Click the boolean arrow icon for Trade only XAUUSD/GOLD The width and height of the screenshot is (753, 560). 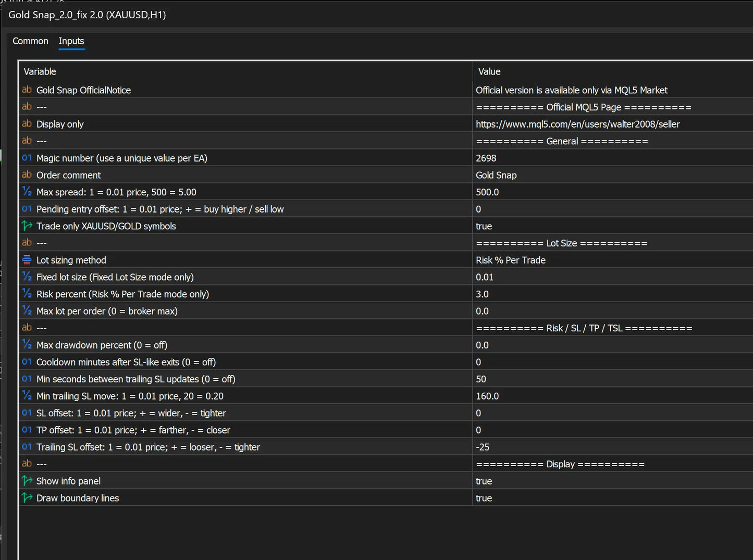(27, 226)
